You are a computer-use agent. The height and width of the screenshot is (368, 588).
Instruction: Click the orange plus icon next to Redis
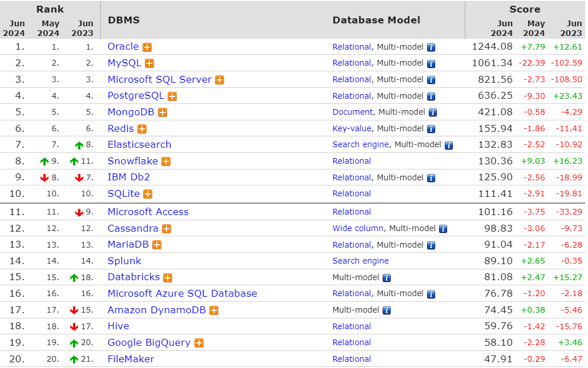coord(142,129)
